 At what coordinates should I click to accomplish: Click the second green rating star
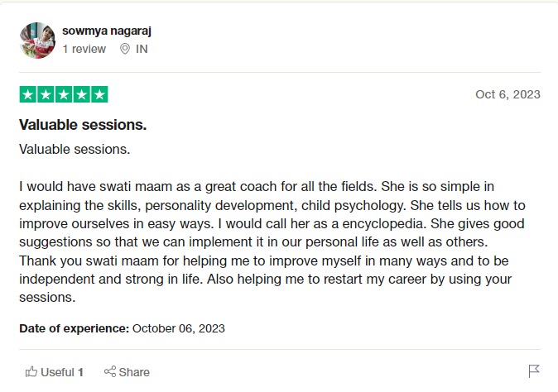tap(46, 94)
